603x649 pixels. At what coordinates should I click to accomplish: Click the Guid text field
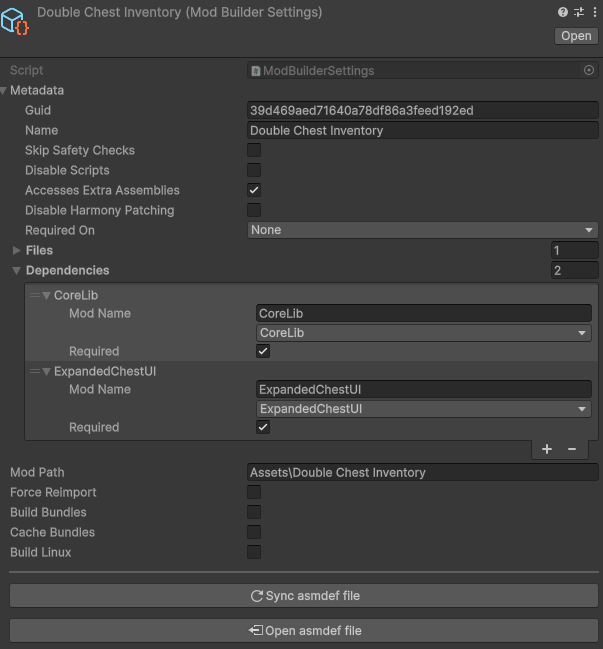(423, 111)
